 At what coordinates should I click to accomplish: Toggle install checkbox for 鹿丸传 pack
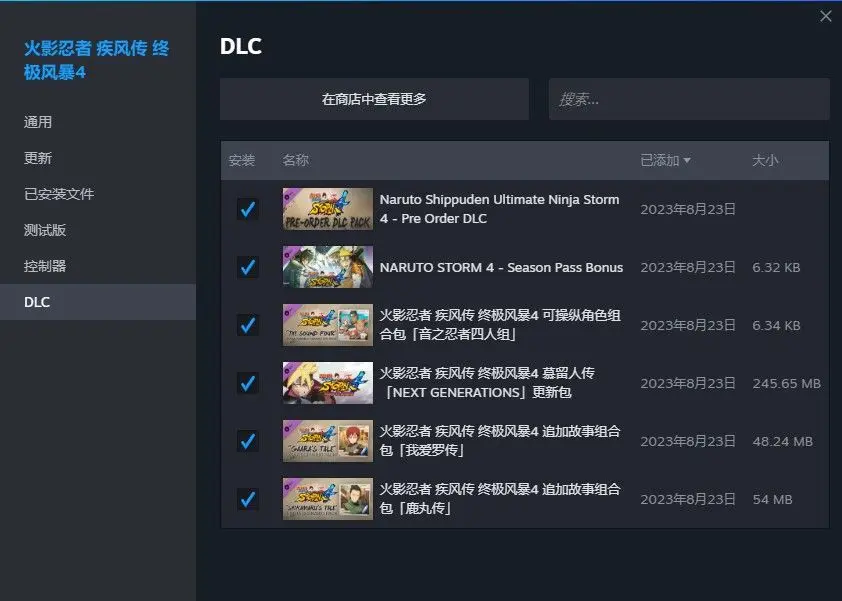[248, 499]
